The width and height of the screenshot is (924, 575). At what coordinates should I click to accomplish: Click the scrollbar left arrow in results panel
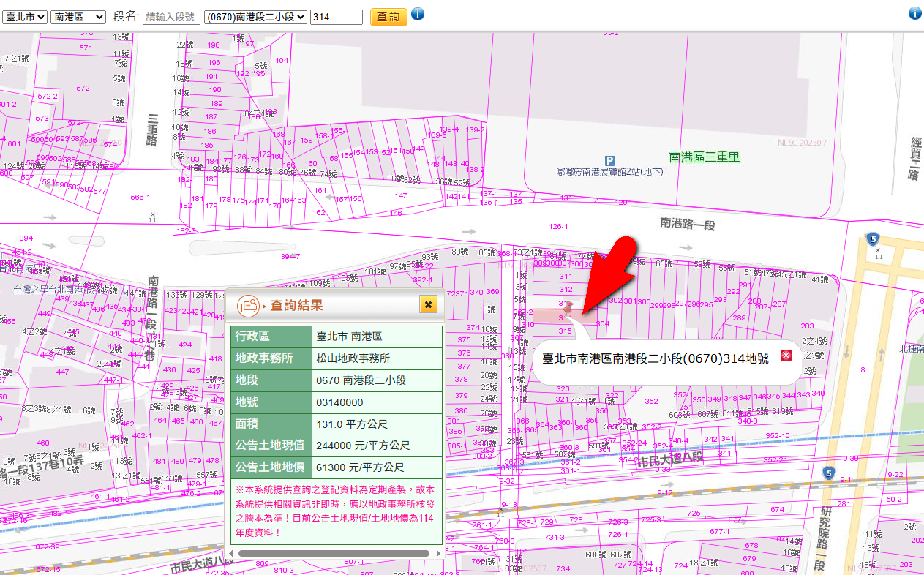coord(231,553)
